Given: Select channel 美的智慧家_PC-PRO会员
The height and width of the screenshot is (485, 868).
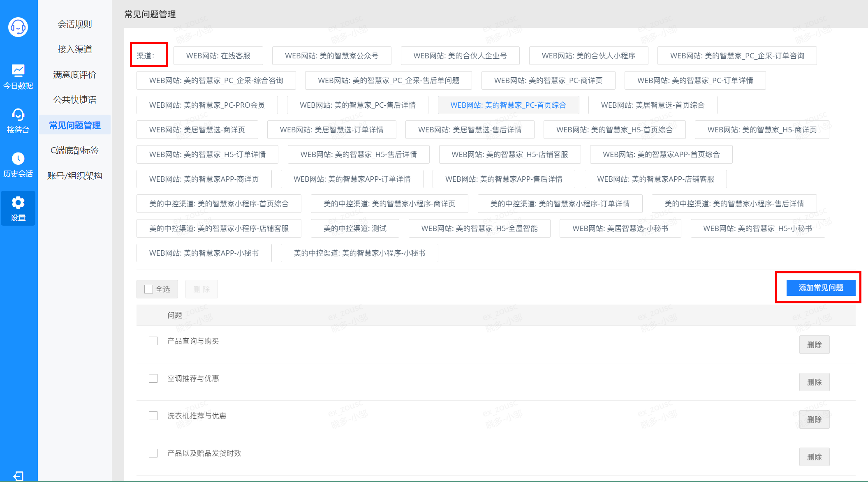Looking at the screenshot, I should (207, 105).
